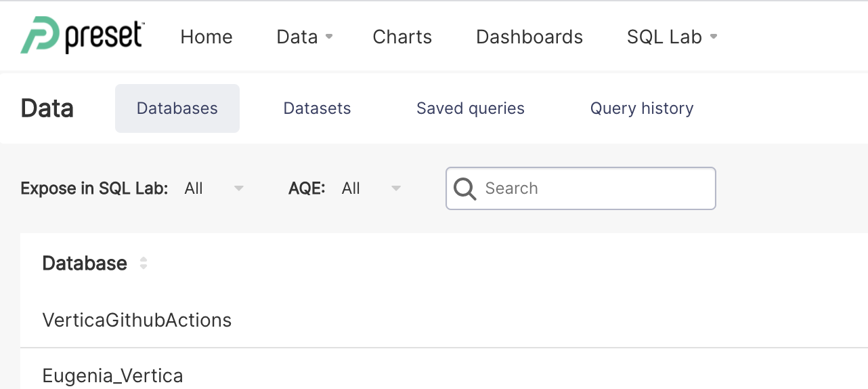
Task: Open the Charts page
Action: coord(402,37)
